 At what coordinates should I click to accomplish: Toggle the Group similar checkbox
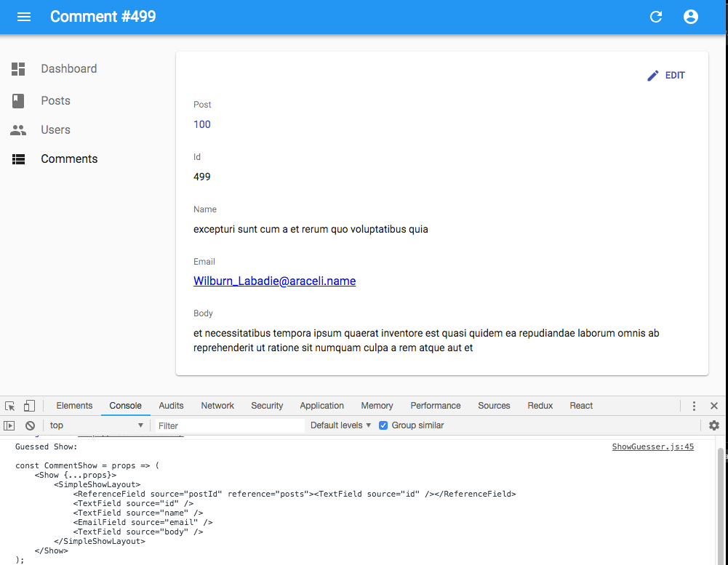383,425
